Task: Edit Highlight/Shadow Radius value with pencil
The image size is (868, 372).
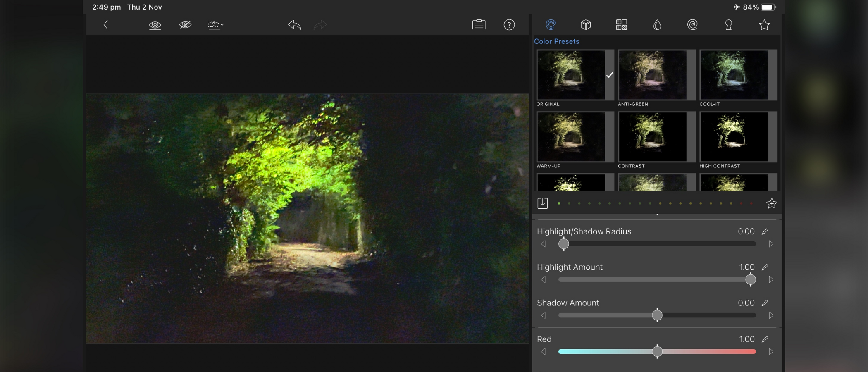Action: click(x=765, y=231)
